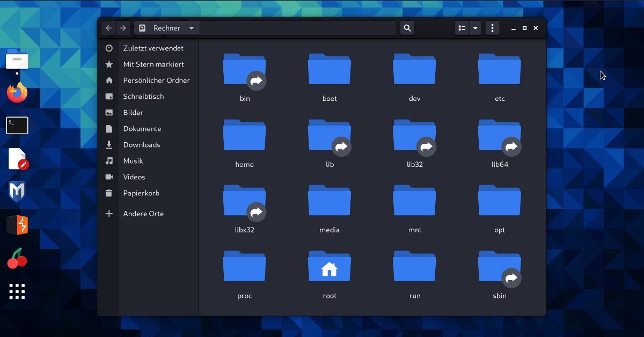
Task: Open Videos in sidebar
Action: tap(134, 177)
